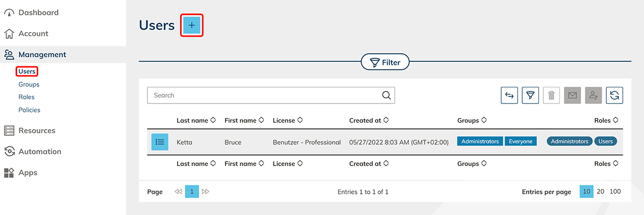644x215 pixels.
Task: Sort by License column header
Action: pyautogui.click(x=287, y=121)
